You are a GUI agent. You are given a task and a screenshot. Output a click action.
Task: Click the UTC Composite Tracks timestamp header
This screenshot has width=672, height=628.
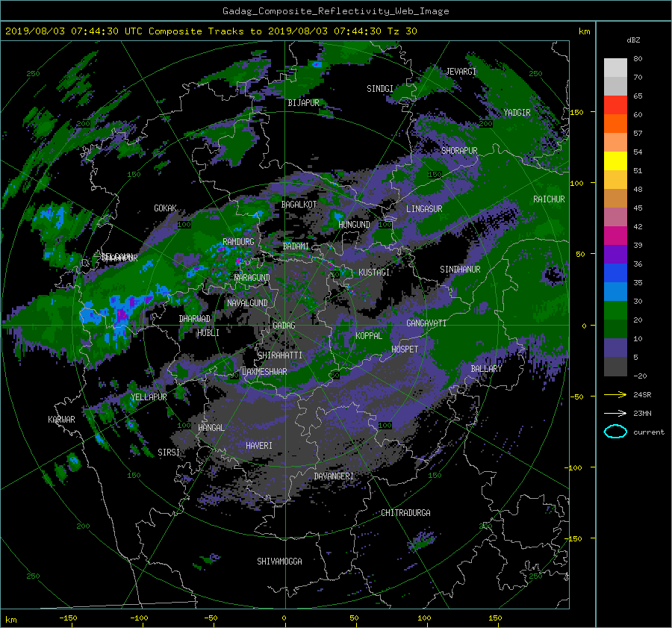tap(211, 31)
